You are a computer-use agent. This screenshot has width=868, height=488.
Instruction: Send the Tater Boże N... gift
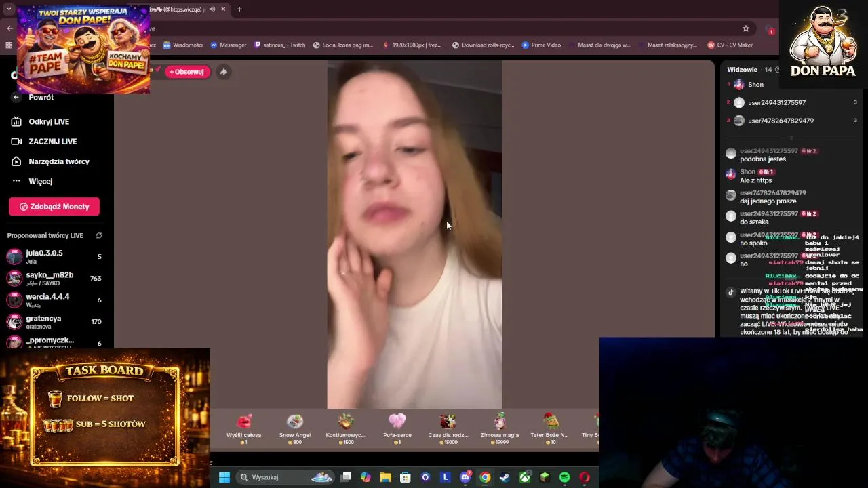(x=550, y=429)
